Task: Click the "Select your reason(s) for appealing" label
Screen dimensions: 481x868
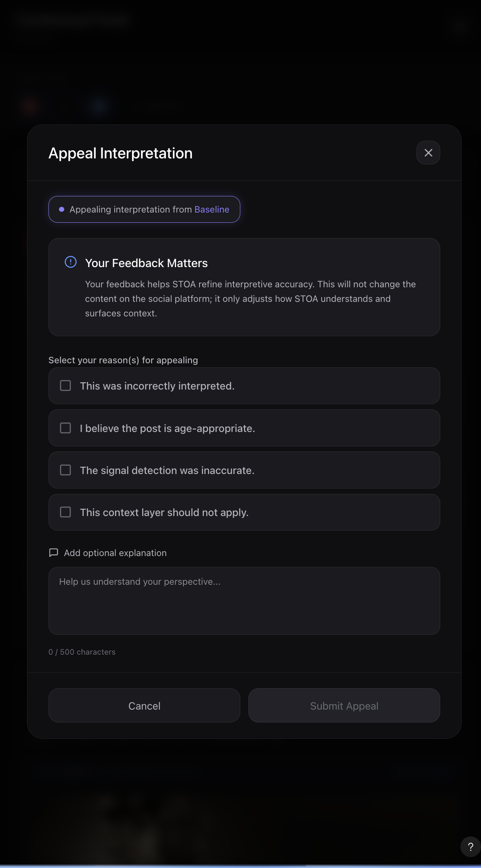Action: tap(123, 360)
